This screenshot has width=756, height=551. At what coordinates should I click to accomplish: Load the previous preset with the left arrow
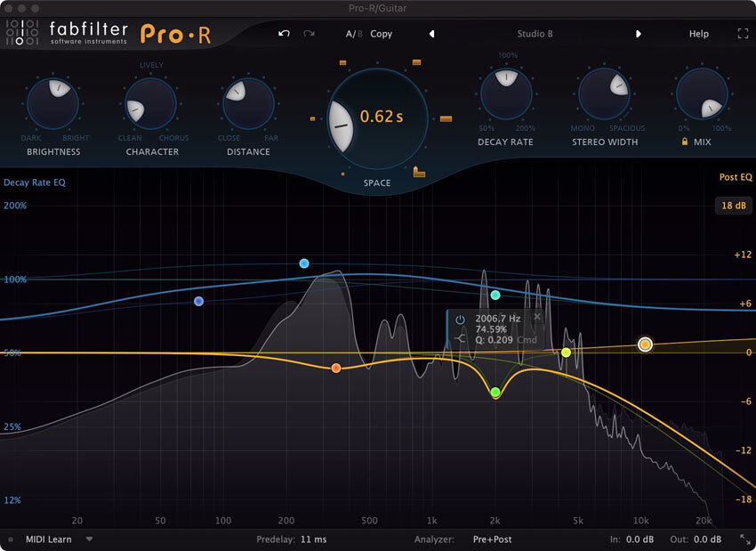[x=432, y=33]
